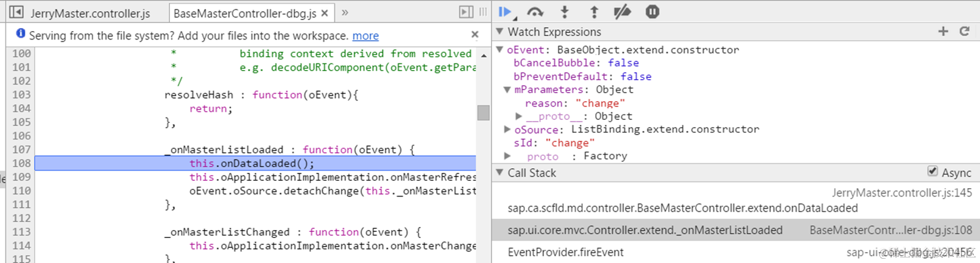
Task: Set breakpoint on line 109
Action: 21,177
